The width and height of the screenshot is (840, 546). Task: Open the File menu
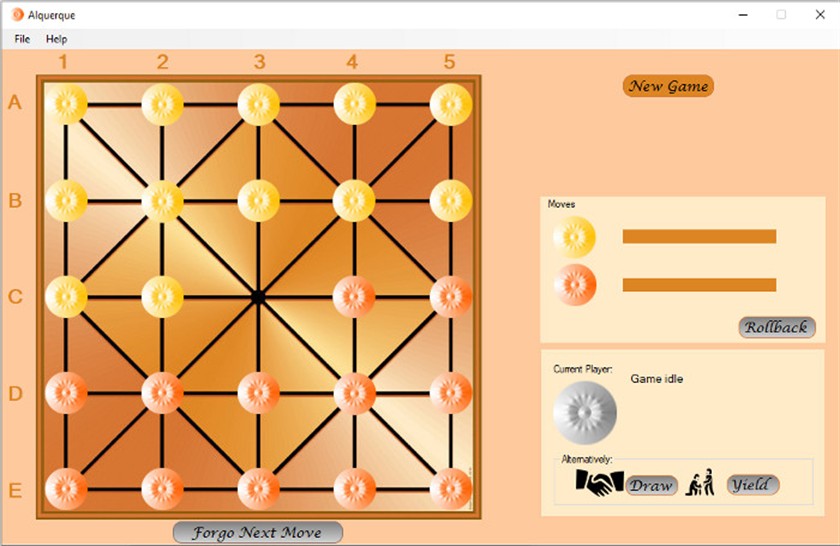click(22, 39)
